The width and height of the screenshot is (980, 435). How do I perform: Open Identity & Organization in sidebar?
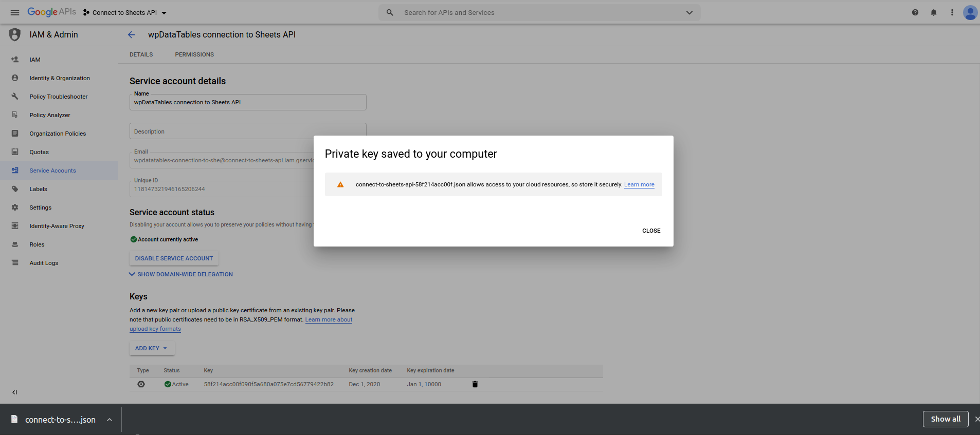[60, 78]
